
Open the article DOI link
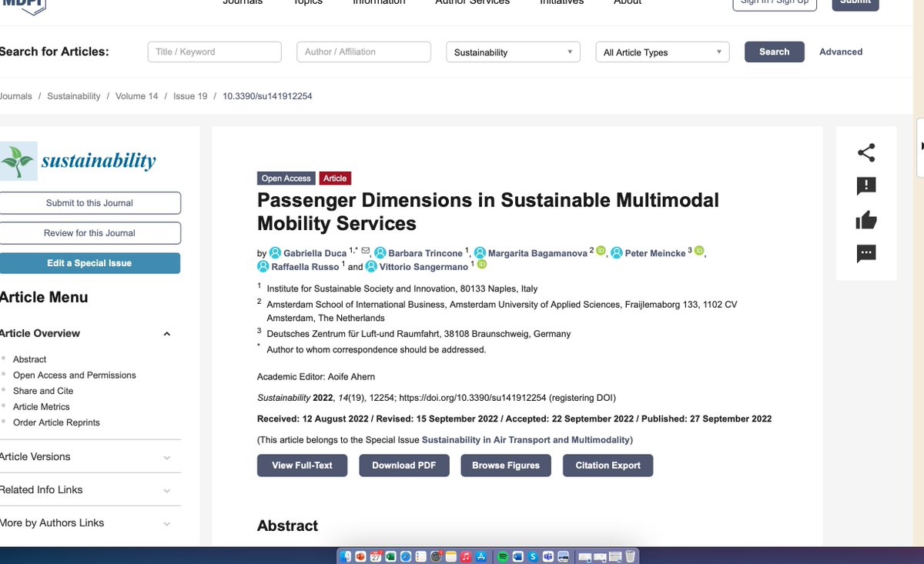coord(473,398)
